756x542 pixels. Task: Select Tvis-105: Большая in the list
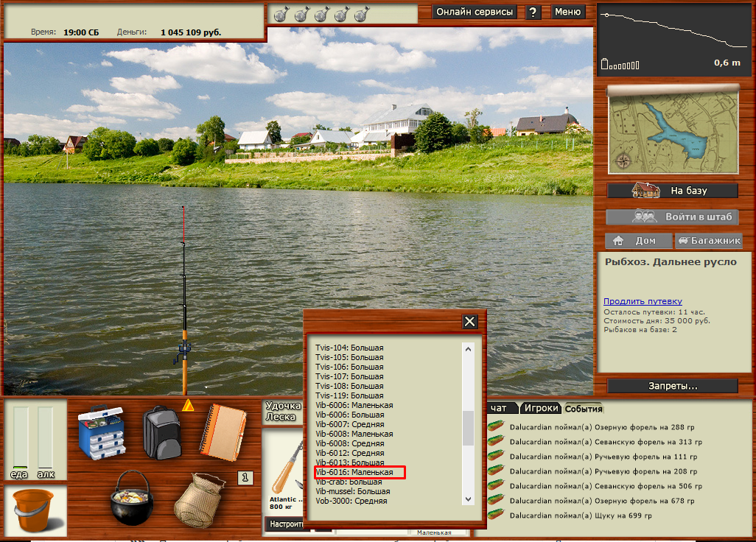[349, 357]
